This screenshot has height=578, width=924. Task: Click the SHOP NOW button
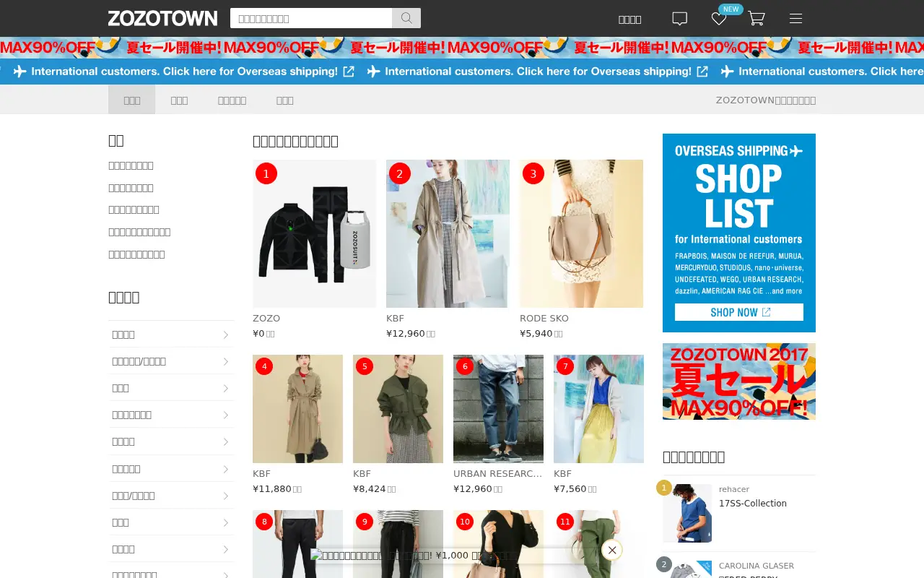739,312
